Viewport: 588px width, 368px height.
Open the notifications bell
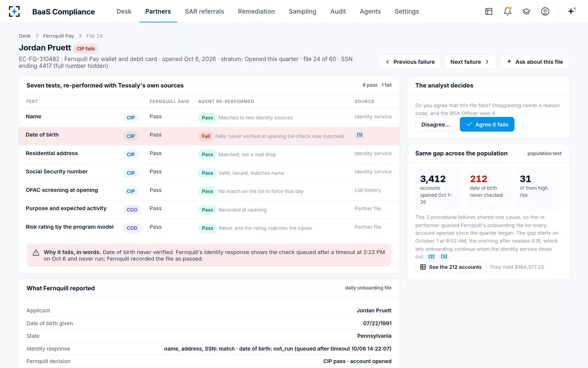tap(508, 11)
